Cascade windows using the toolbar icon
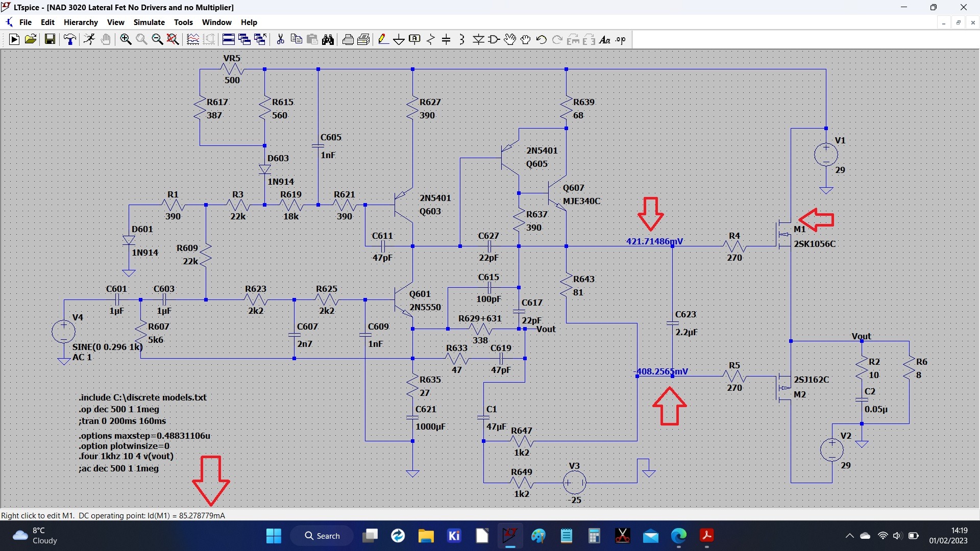Viewport: 980px width, 551px height. pyautogui.click(x=244, y=40)
